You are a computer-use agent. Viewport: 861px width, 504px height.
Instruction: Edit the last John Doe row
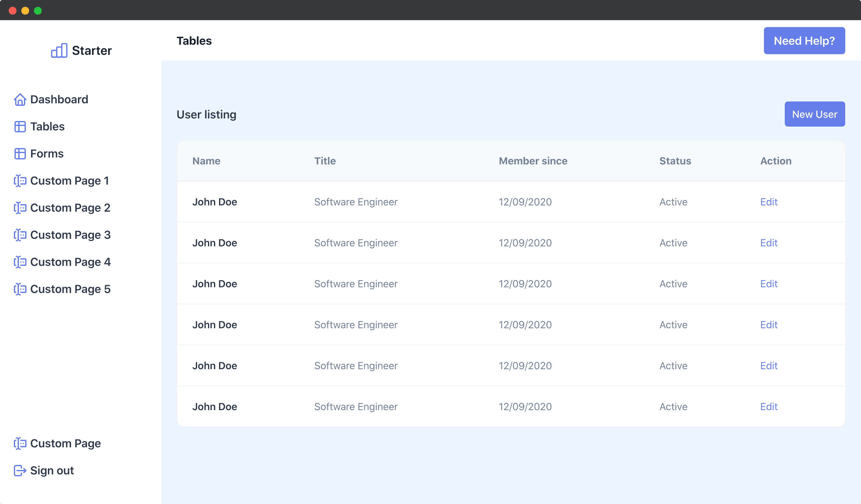768,406
